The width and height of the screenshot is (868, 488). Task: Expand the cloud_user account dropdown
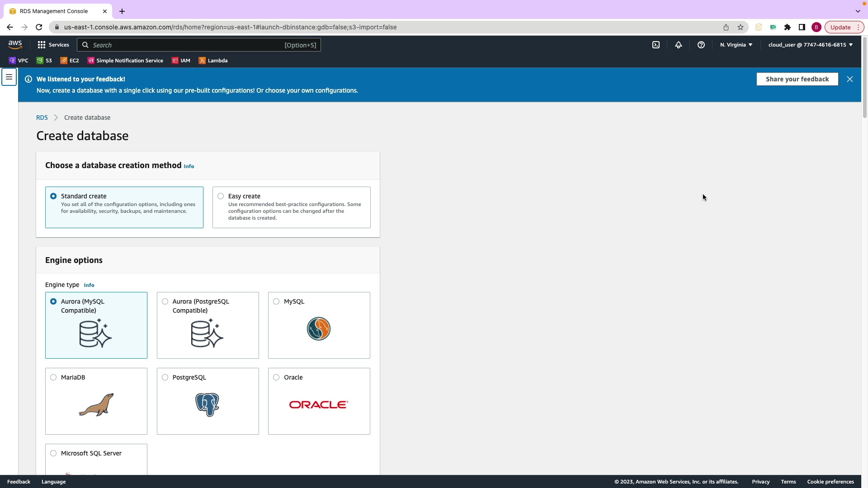(810, 45)
